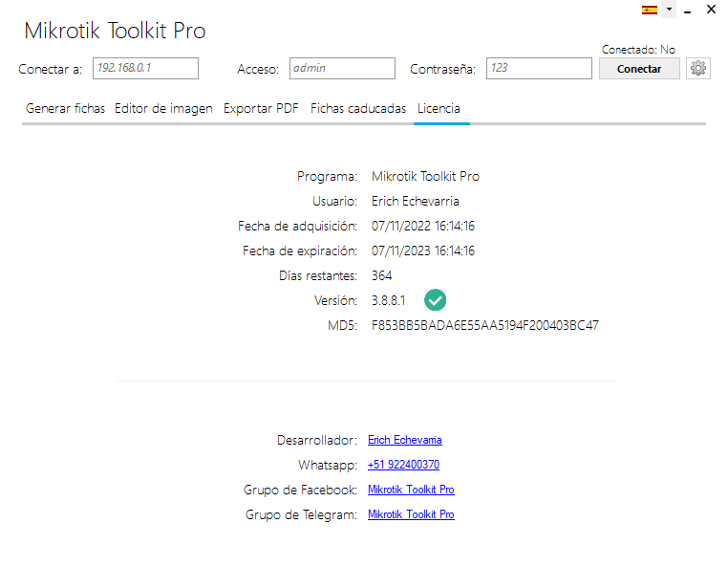Open the Grupo de Facebook Mikrotik Toolkit Pro link
Screen dimensions: 728x567
click(x=411, y=490)
